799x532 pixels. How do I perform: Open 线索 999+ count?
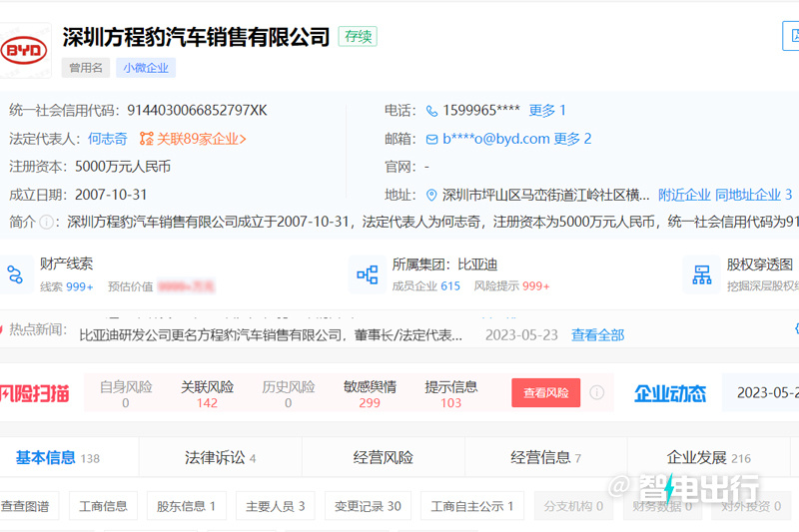(x=67, y=286)
